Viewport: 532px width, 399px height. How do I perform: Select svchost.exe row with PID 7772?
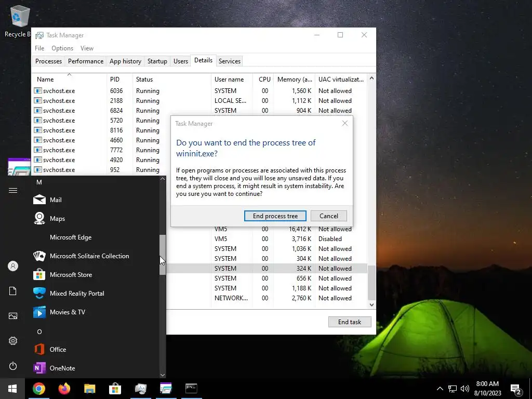pyautogui.click(x=101, y=150)
